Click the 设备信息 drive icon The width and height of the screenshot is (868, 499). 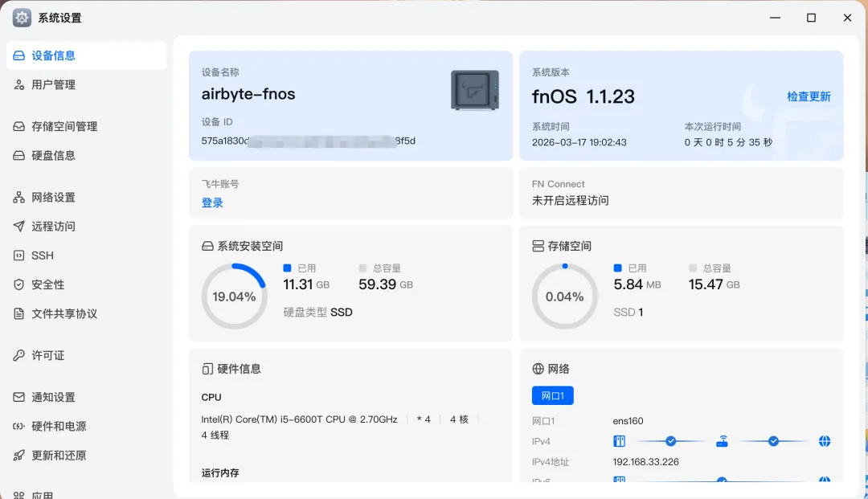18,55
